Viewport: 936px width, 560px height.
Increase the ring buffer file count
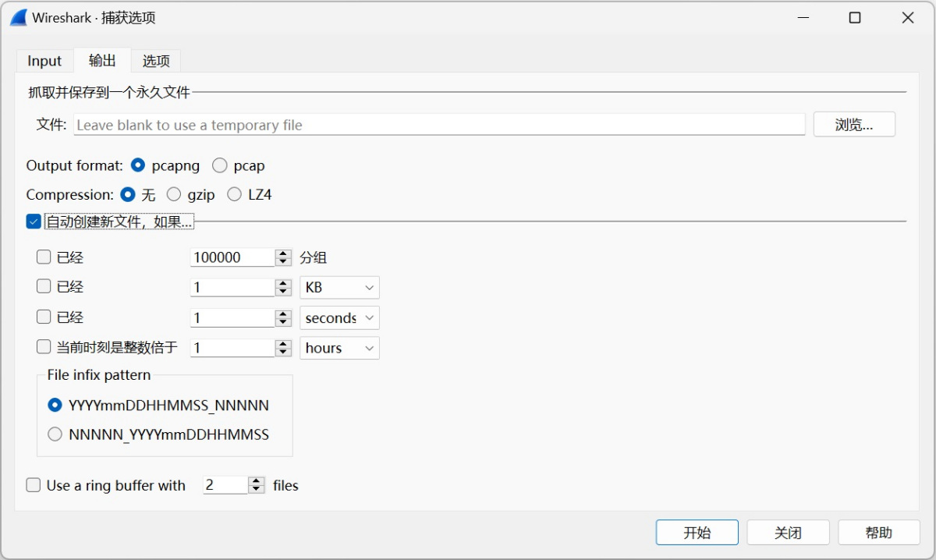(x=257, y=481)
